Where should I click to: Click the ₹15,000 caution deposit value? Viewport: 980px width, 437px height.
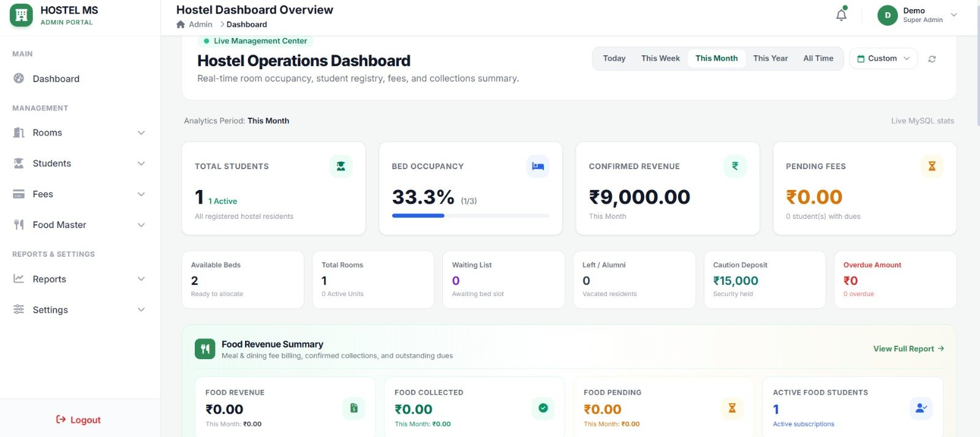click(736, 281)
